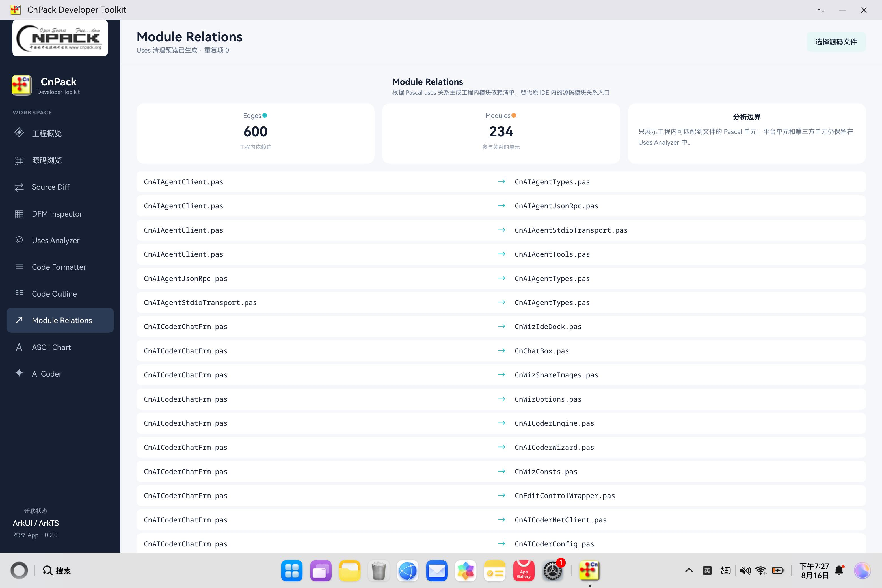Click the CnAICoderEngine.pas target

(554, 423)
